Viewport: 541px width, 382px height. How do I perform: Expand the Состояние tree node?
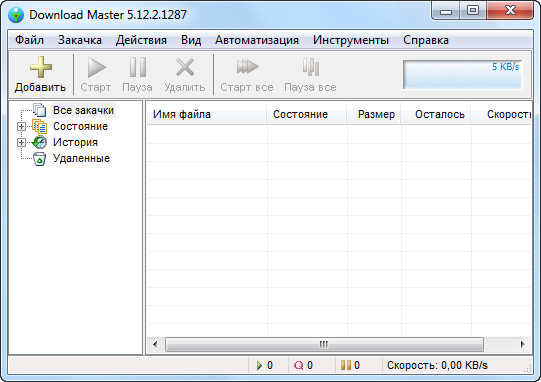tap(21, 126)
